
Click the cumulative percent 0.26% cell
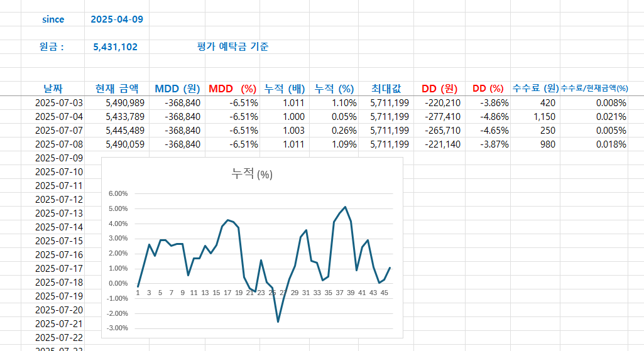[x=334, y=131]
